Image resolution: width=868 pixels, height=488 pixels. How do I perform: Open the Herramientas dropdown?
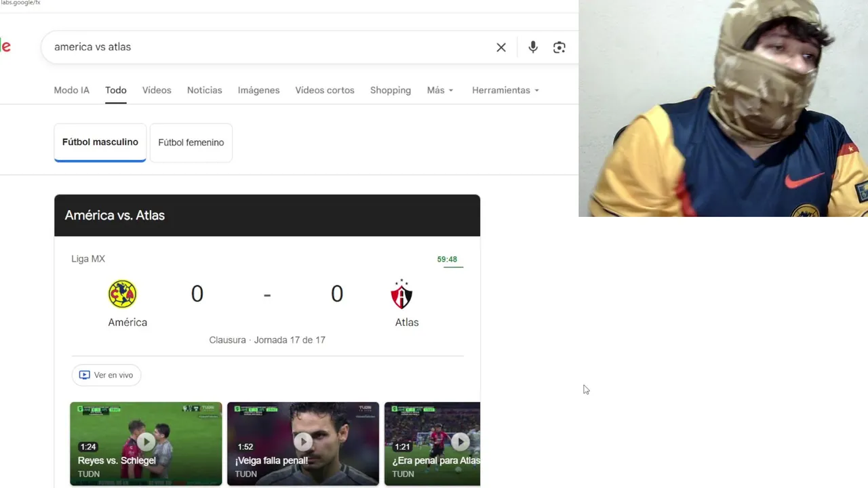click(x=506, y=90)
